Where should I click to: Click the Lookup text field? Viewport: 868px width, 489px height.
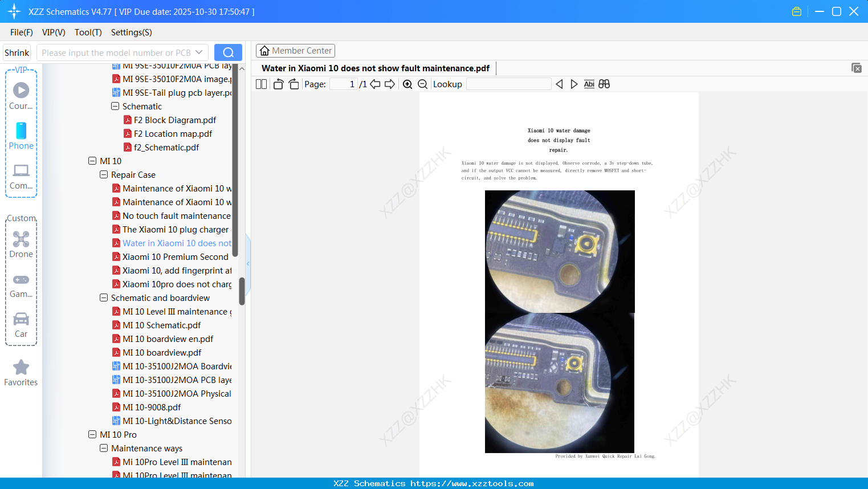click(508, 84)
